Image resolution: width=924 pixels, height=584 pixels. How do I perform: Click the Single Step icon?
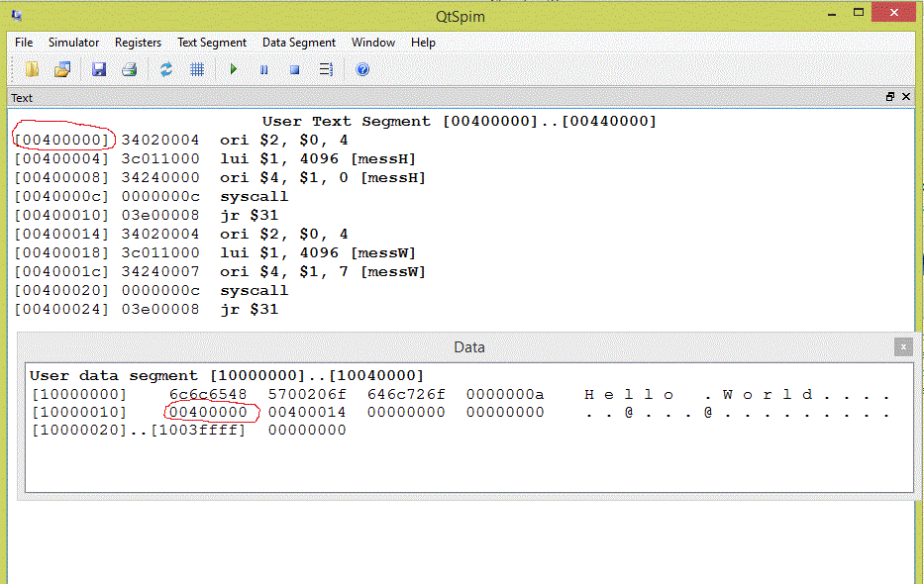click(325, 69)
